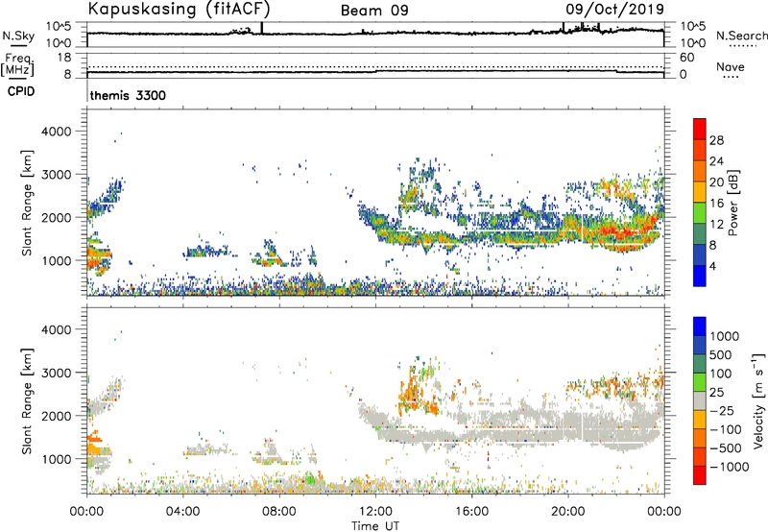Click the 'N.Search' legend label
The width and height of the screenshot is (768, 532).
[x=741, y=36]
